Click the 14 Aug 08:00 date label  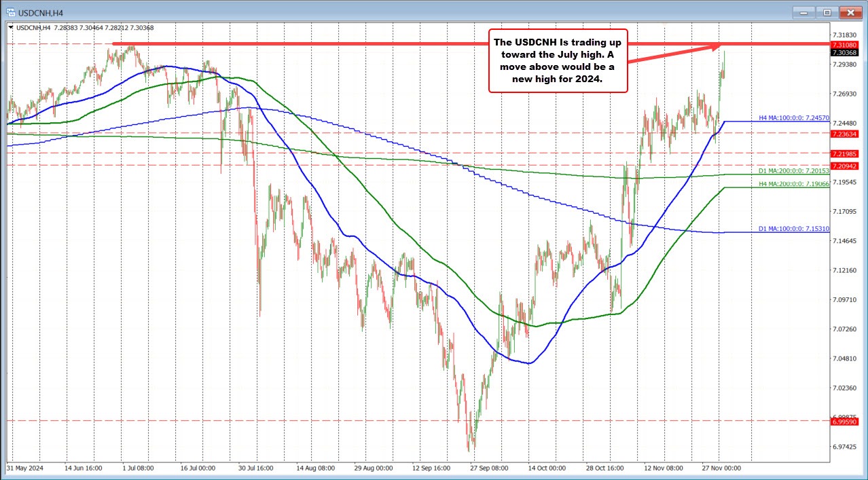click(x=314, y=468)
